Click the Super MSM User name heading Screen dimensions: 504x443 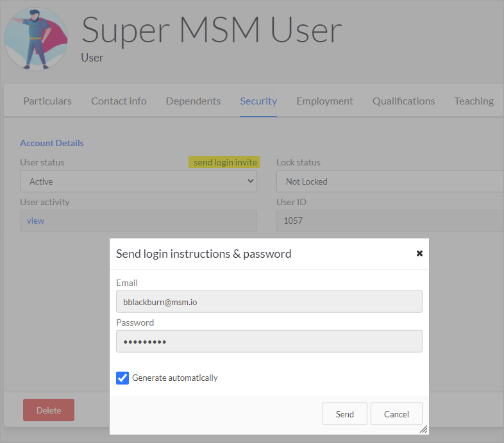(x=212, y=30)
